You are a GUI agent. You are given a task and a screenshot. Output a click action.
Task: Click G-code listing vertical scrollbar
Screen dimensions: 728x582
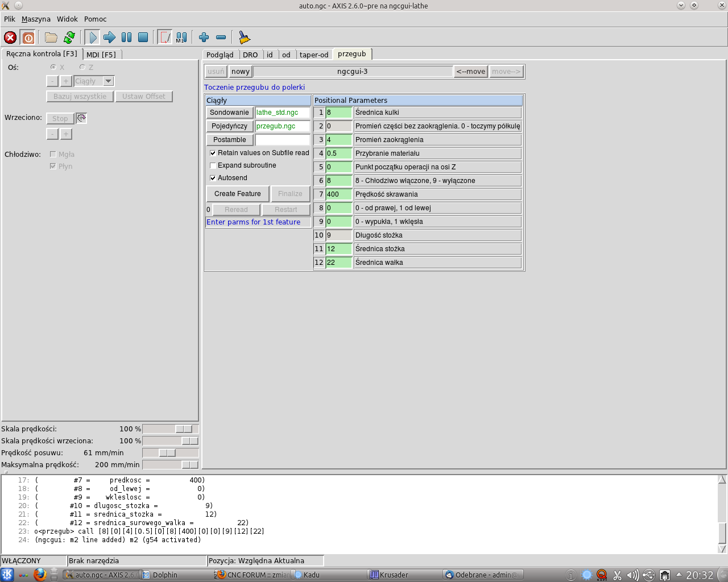click(x=722, y=514)
